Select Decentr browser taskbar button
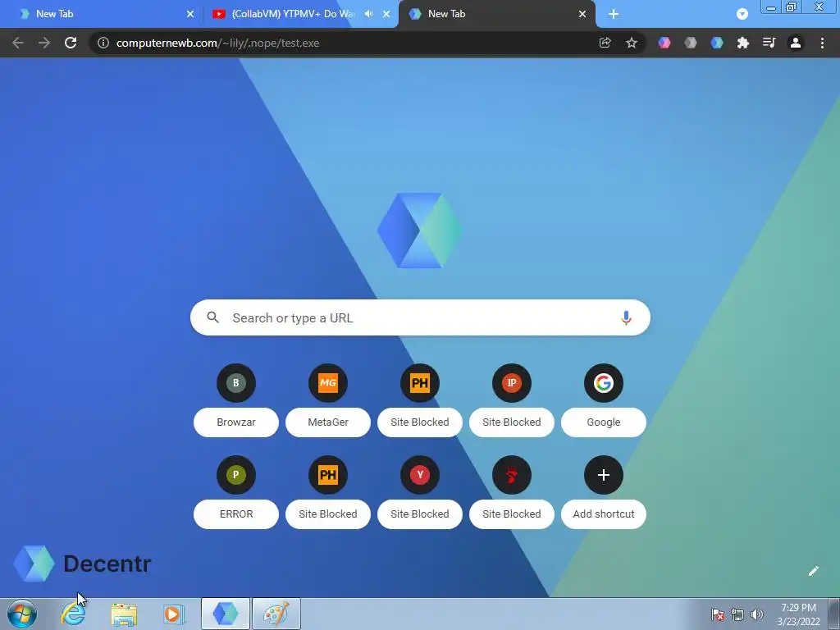 (x=226, y=614)
